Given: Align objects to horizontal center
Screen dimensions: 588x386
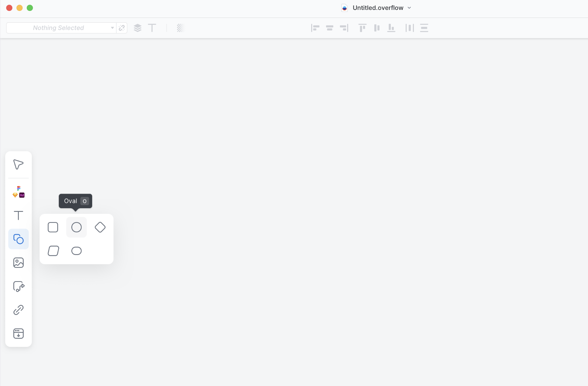Looking at the screenshot, I should pyautogui.click(x=329, y=28).
